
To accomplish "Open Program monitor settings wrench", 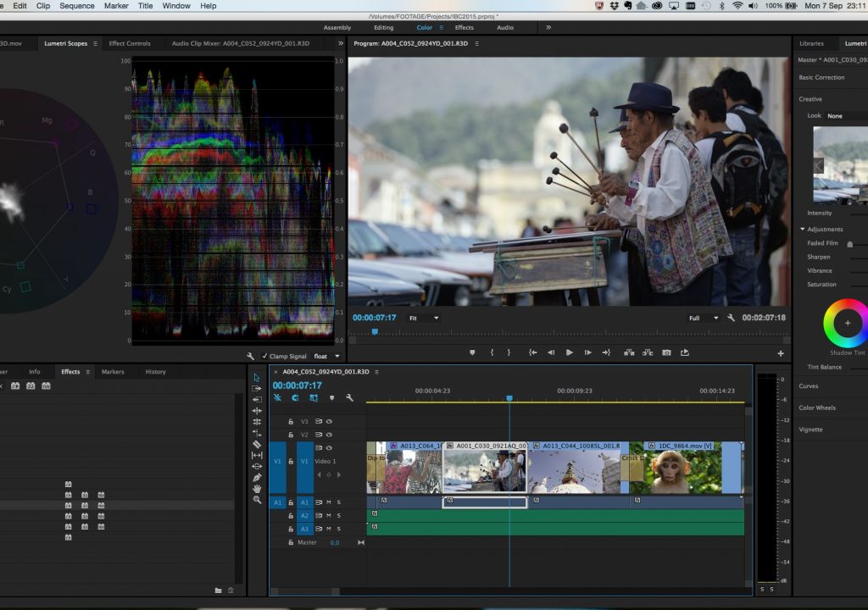I will (731, 318).
